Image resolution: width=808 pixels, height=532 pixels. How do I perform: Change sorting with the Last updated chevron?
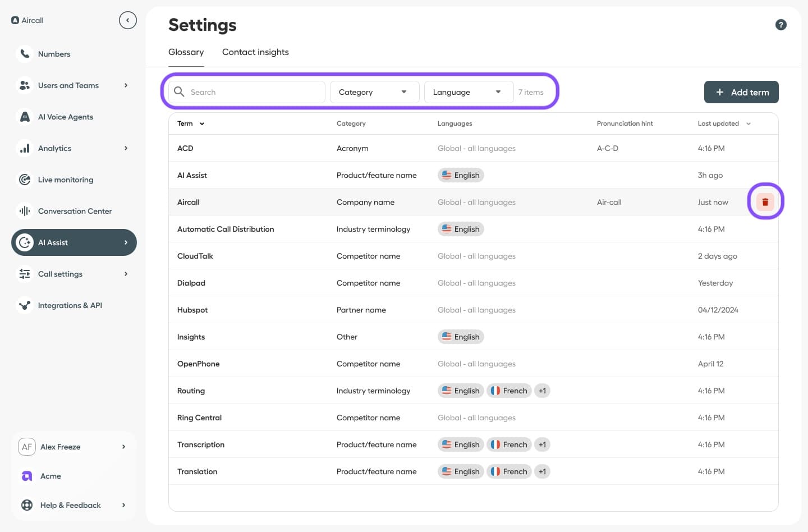[748, 123]
